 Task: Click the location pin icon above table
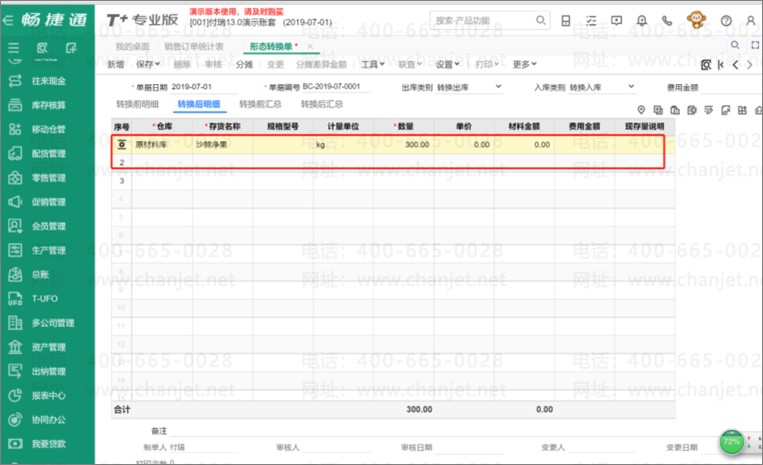(x=641, y=110)
